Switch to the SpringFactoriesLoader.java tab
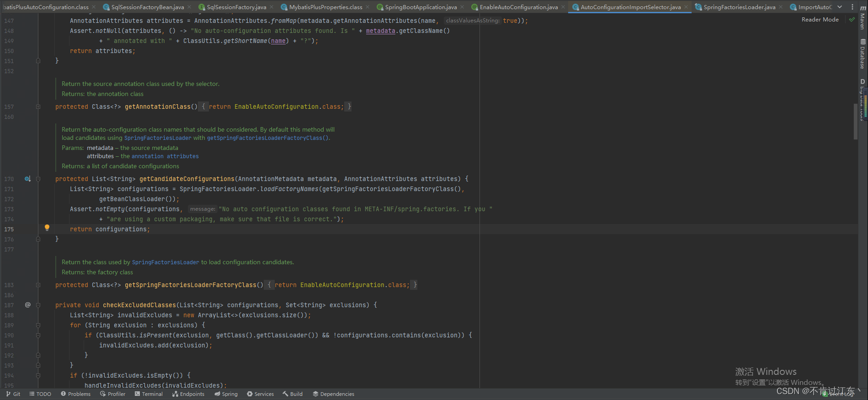 [739, 7]
